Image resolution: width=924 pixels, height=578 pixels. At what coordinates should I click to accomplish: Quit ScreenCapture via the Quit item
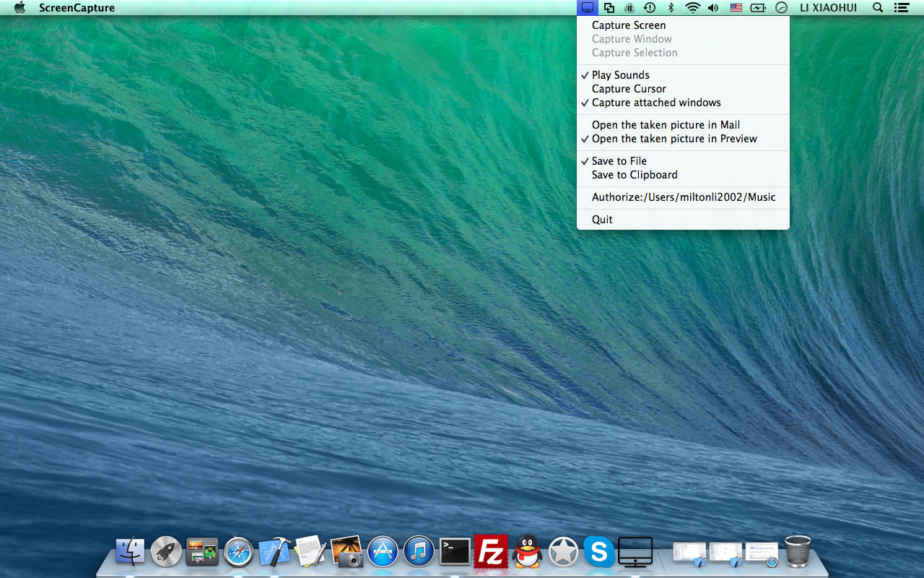(x=602, y=220)
